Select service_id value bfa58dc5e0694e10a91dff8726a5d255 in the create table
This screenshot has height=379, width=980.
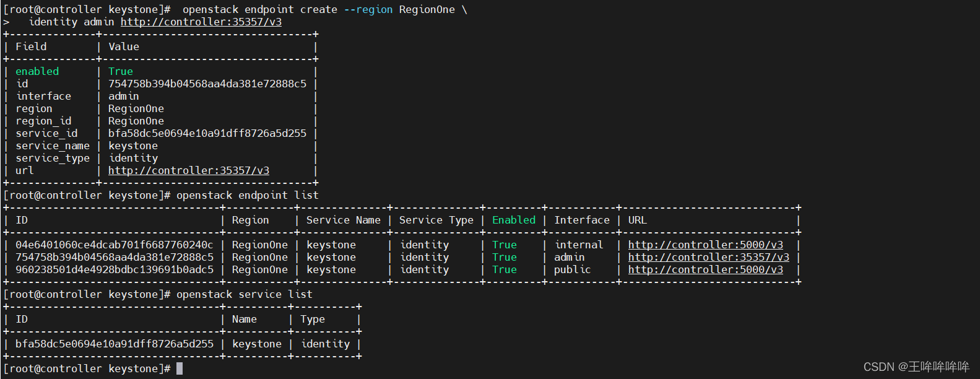click(207, 133)
